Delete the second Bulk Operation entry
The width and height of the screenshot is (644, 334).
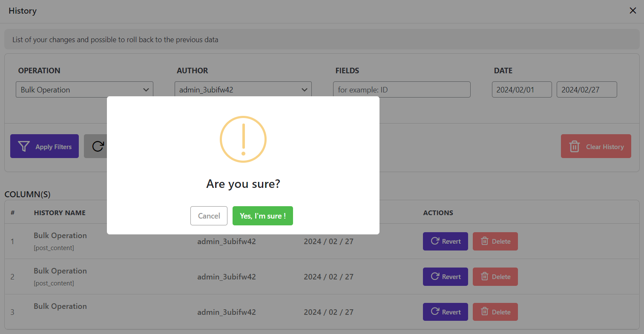495,276
